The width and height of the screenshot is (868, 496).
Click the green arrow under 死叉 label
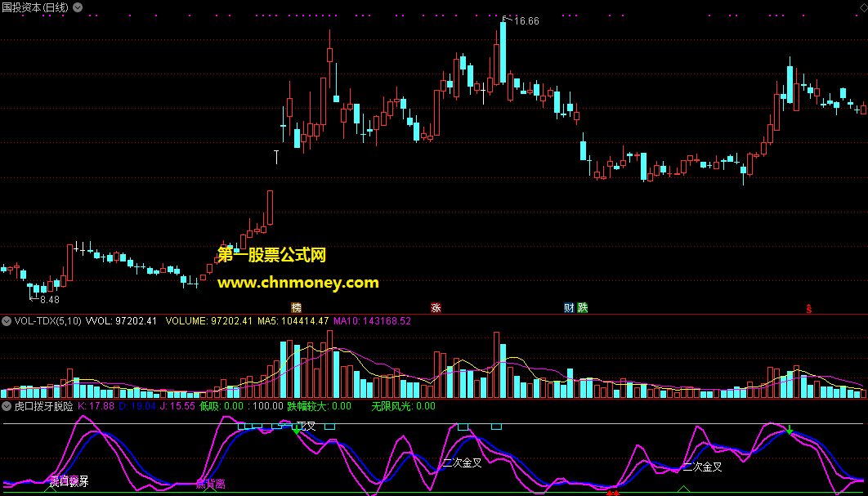click(298, 429)
